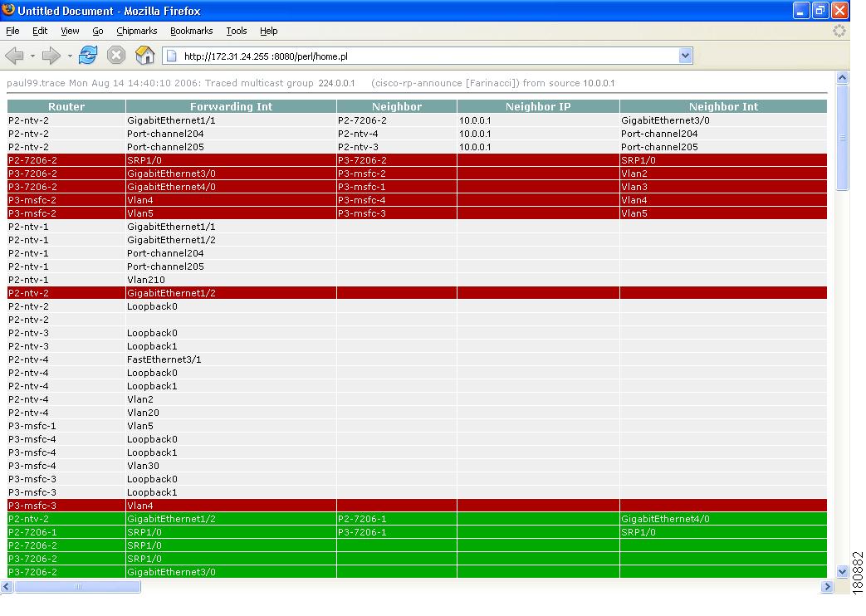Click the Firefox logo in the title bar
Image resolution: width=866 pixels, height=616 pixels.
pos(8,10)
